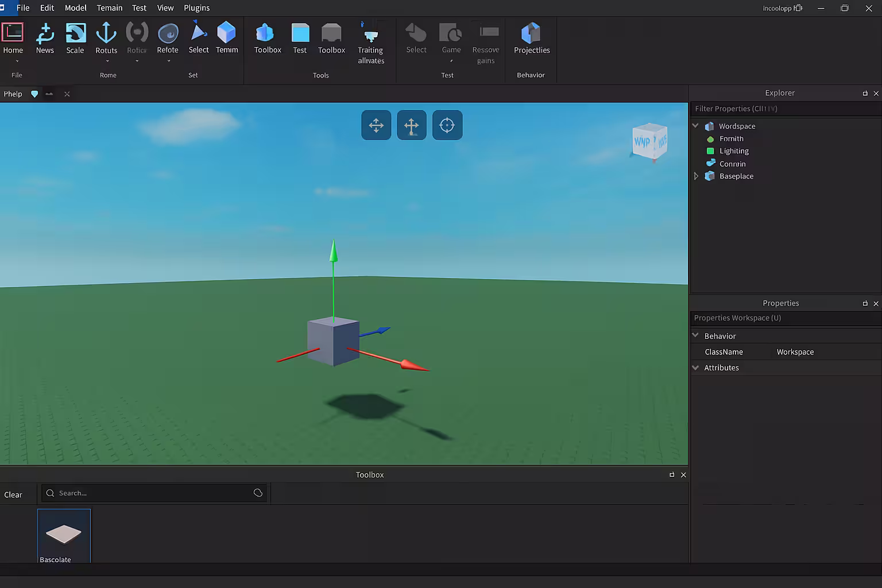882x588 pixels.
Task: Focus the Toolbox search field
Action: pos(154,493)
